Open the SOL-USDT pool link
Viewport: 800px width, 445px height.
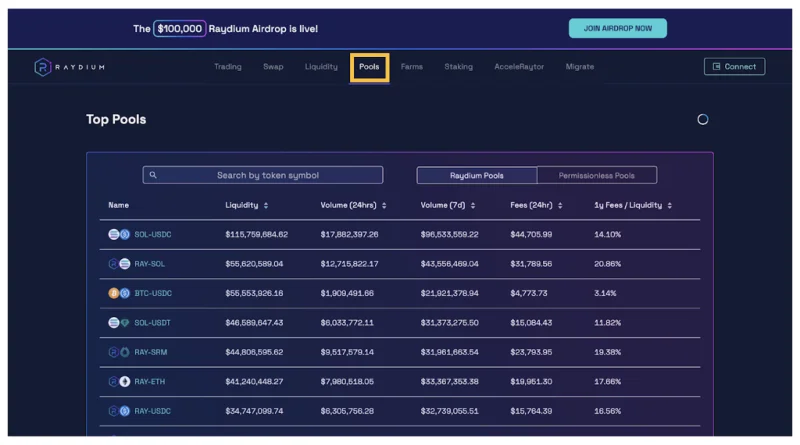152,323
